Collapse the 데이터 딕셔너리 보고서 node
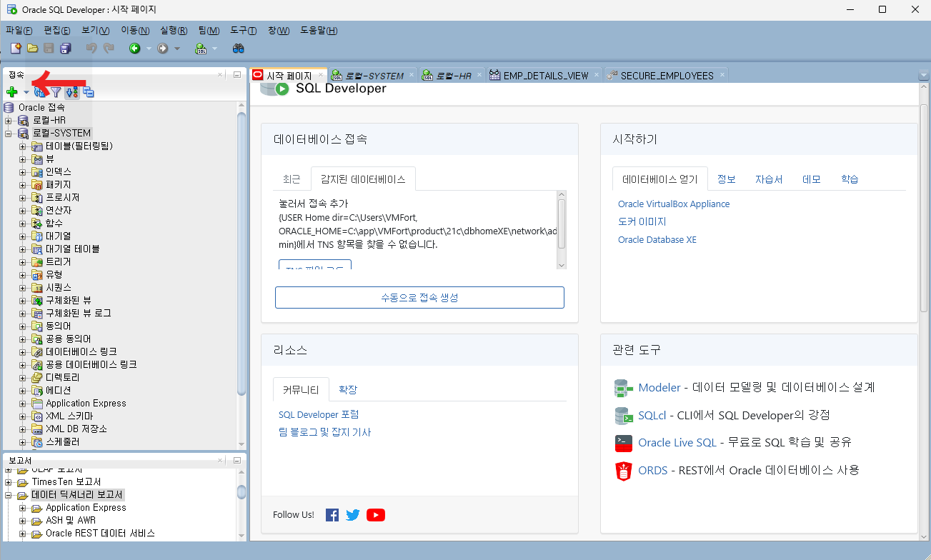The height and width of the screenshot is (560, 931). click(9, 495)
